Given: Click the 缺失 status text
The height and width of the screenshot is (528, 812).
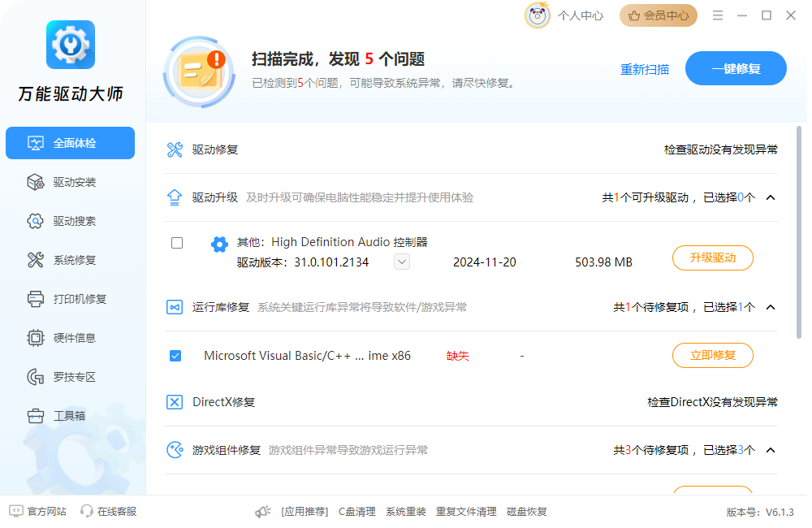Looking at the screenshot, I should [458, 356].
